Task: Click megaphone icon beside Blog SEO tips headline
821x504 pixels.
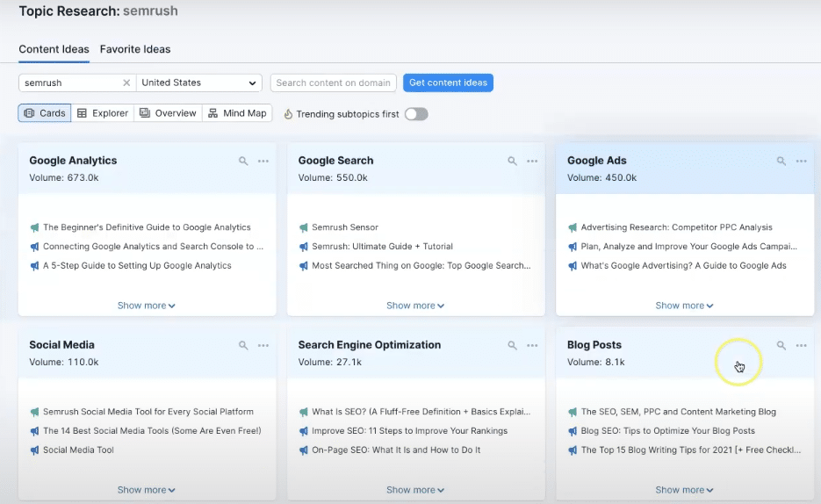Action: point(573,431)
